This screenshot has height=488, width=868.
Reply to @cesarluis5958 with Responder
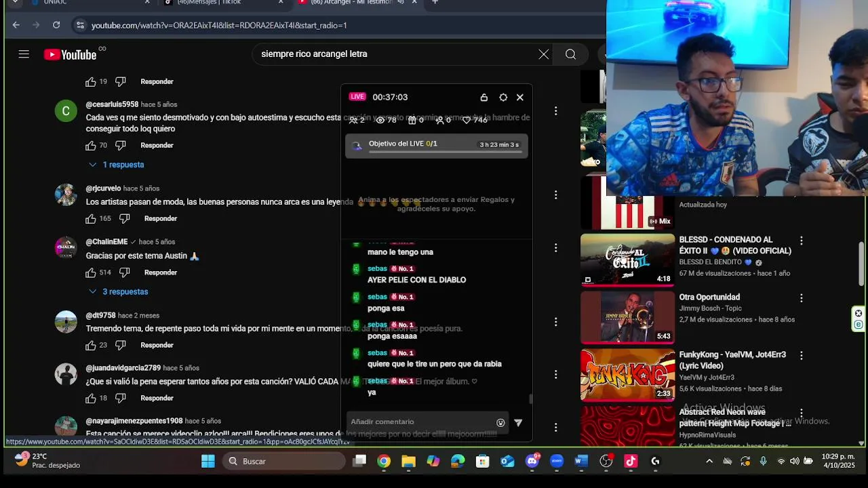[x=157, y=146]
